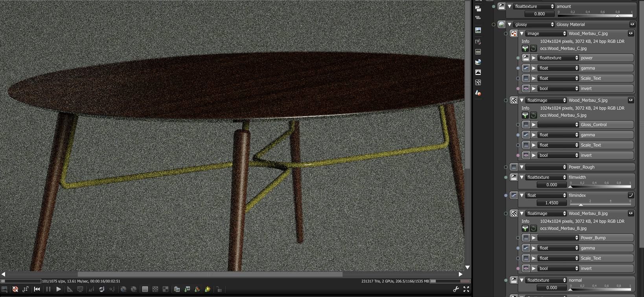The height and width of the screenshot is (297, 644).
Task: Click the stacked windows icon in side strip
Action: 478,9
